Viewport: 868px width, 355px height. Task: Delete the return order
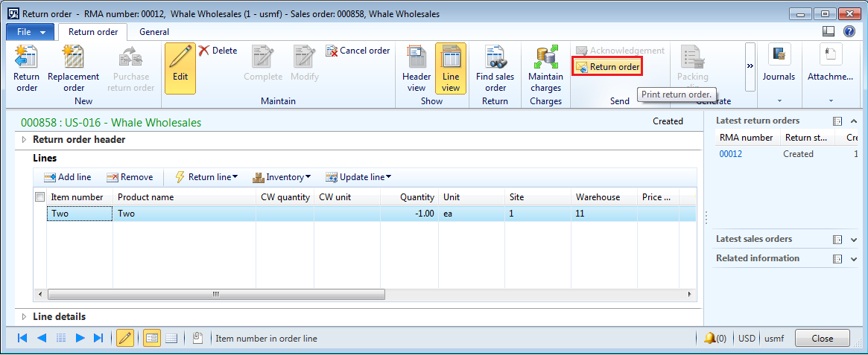218,51
